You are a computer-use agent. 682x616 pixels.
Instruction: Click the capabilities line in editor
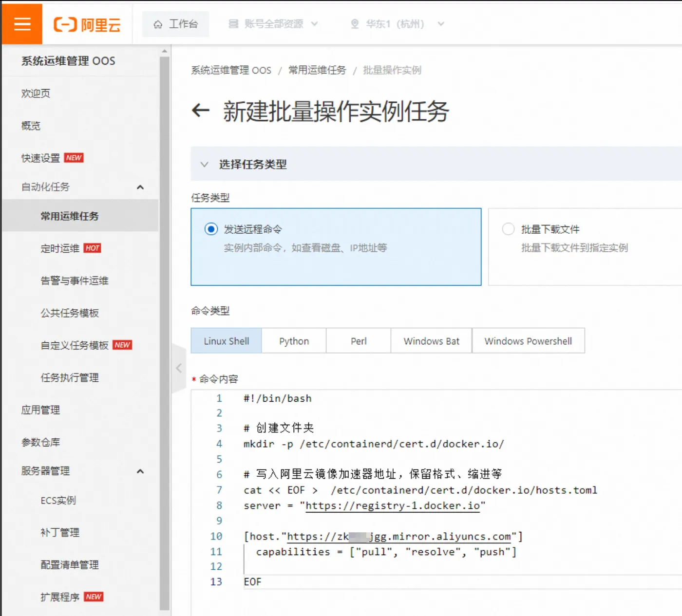point(386,552)
